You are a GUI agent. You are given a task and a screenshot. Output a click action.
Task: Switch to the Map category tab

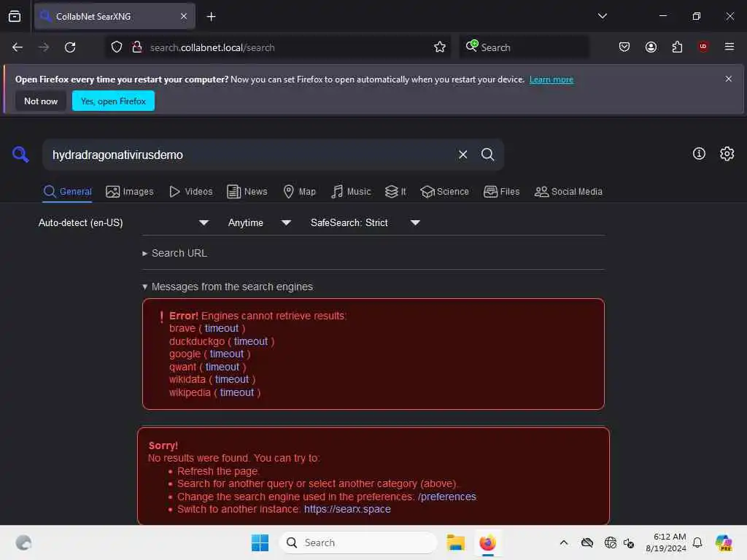(299, 192)
